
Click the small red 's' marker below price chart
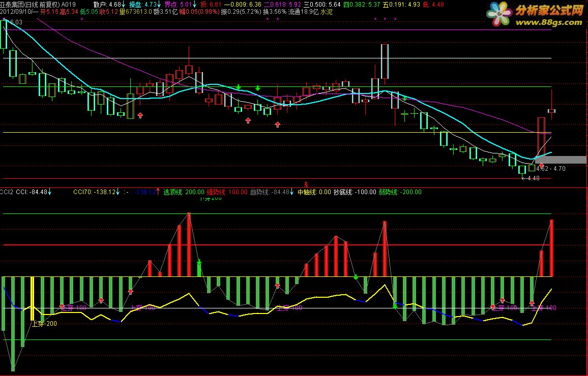306,184
